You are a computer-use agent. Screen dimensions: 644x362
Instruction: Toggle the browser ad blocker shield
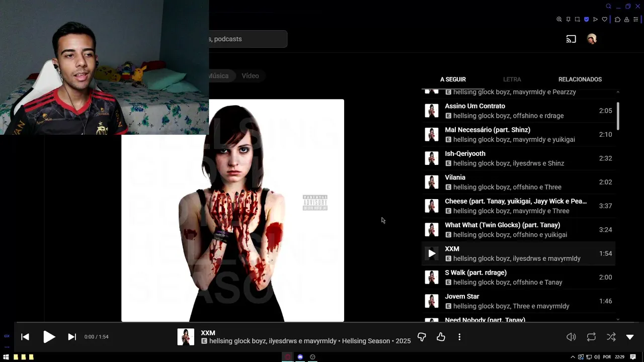click(586, 20)
